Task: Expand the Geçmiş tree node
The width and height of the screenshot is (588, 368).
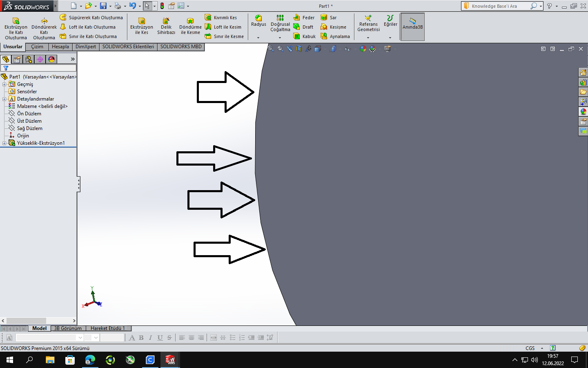Action: click(4, 84)
